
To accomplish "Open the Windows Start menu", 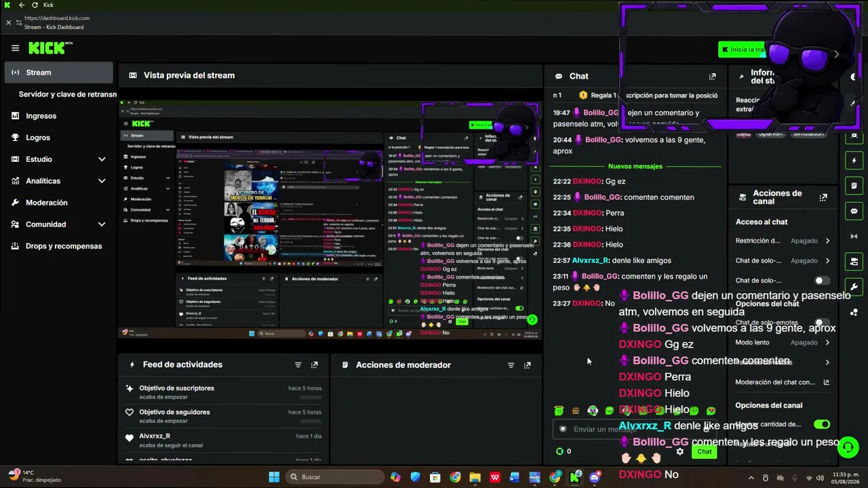I will 274,477.
